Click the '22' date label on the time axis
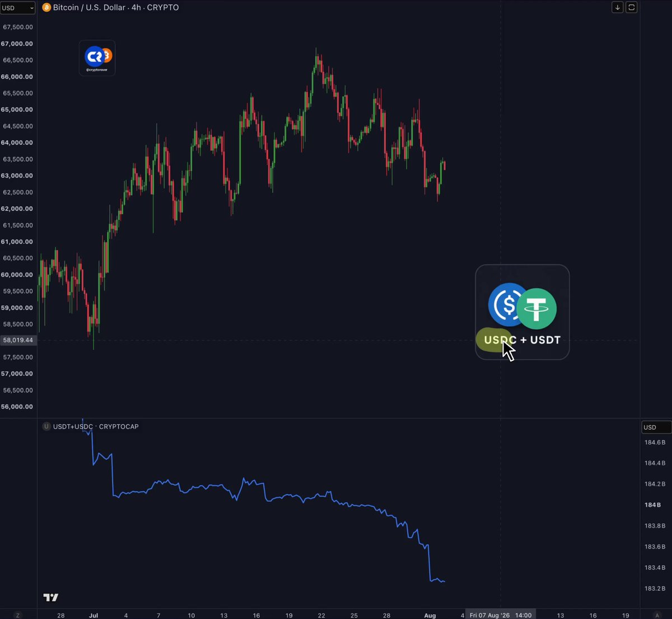The image size is (672, 619). [x=321, y=615]
